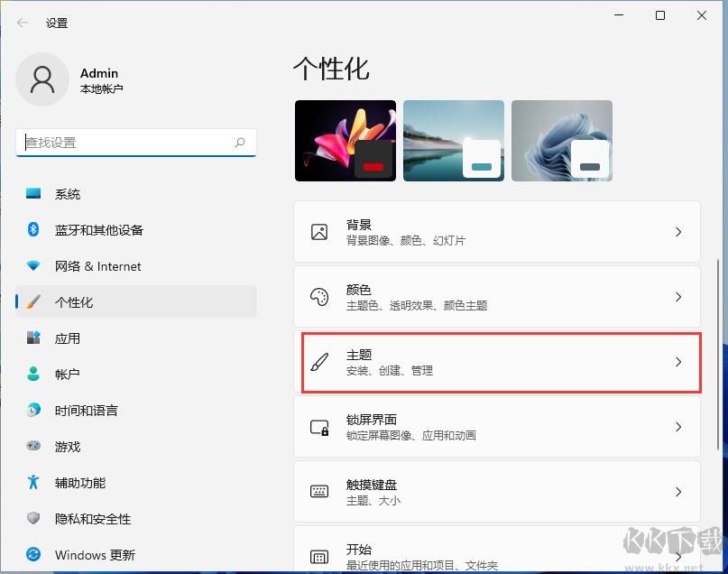Click the back arrow navigation button

click(x=22, y=23)
